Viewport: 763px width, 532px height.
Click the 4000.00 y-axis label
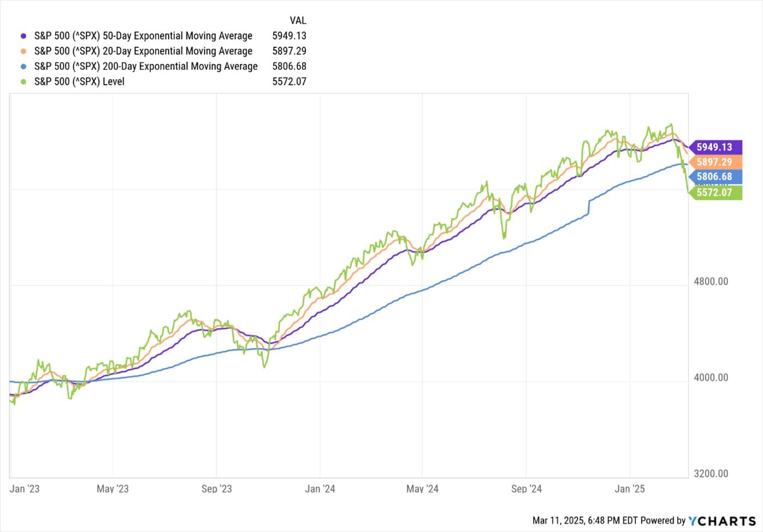pos(711,377)
